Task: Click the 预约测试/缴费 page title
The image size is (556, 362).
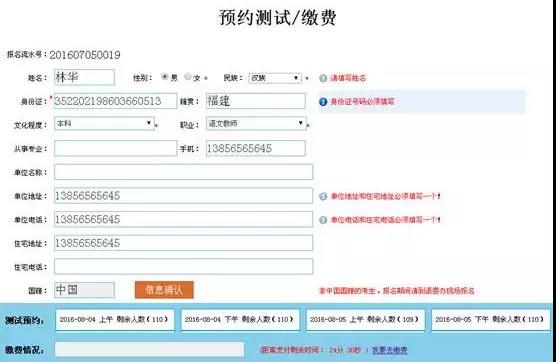Action: point(278,18)
